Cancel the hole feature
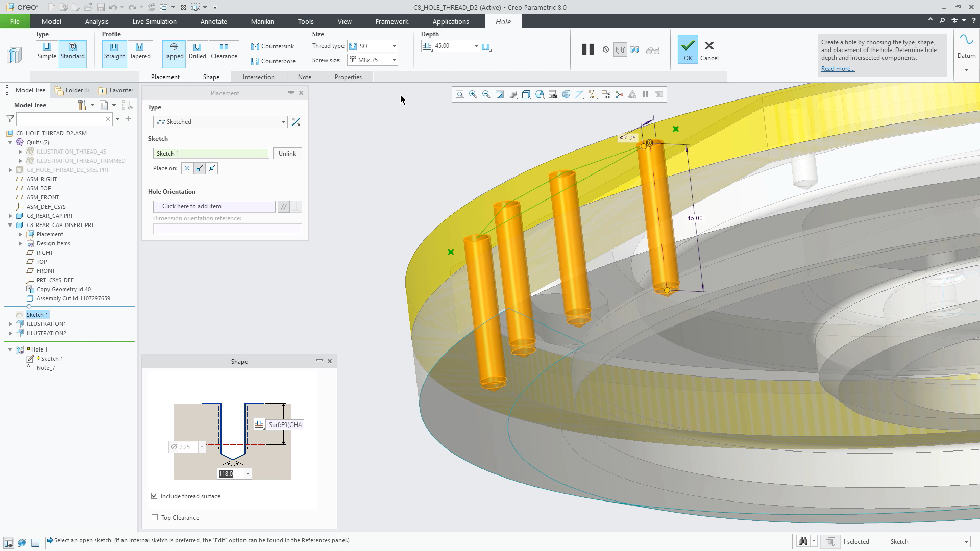The height and width of the screenshot is (551, 980). click(709, 51)
